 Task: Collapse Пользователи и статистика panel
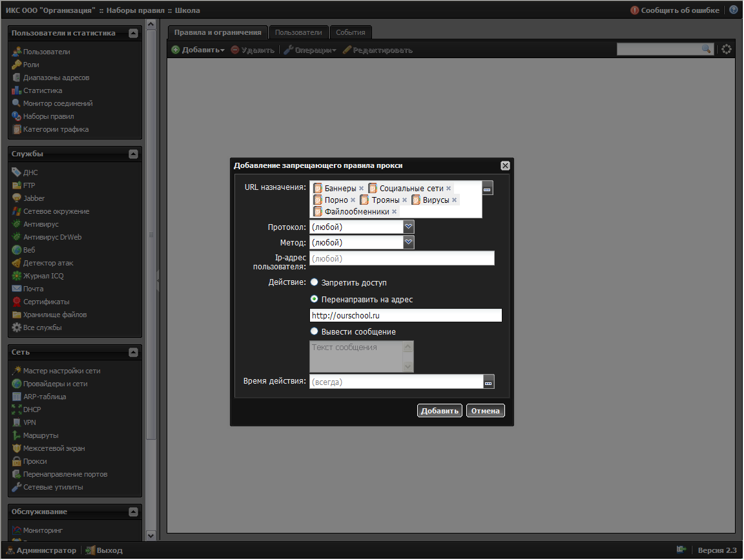133,33
